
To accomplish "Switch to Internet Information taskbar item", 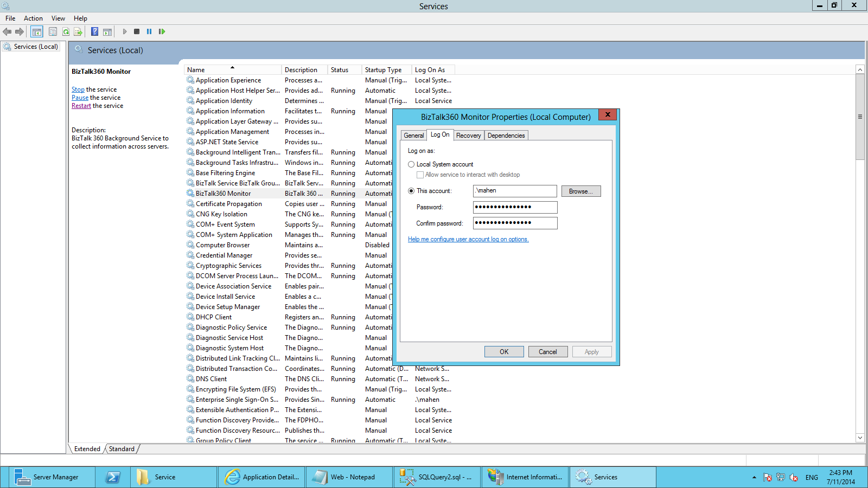I will [526, 477].
